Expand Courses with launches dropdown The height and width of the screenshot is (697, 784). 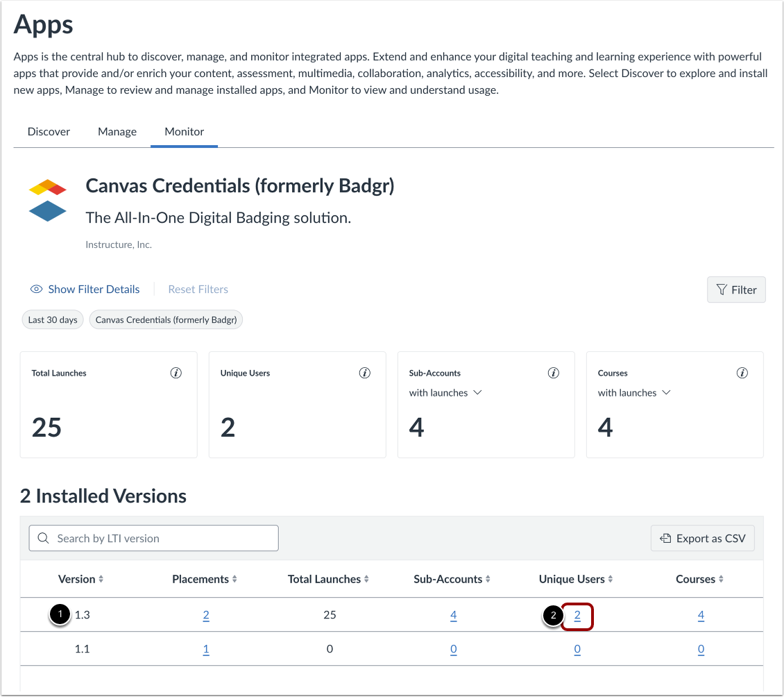(x=634, y=393)
